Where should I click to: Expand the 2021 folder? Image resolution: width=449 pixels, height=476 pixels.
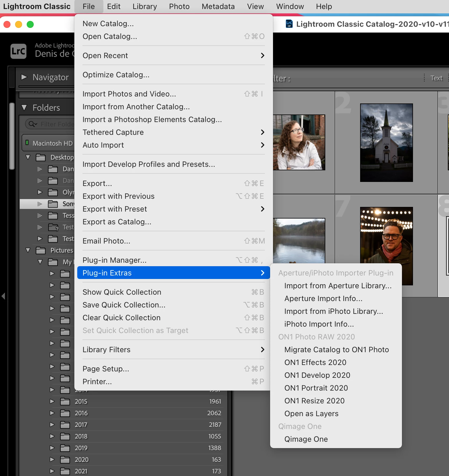point(52,471)
